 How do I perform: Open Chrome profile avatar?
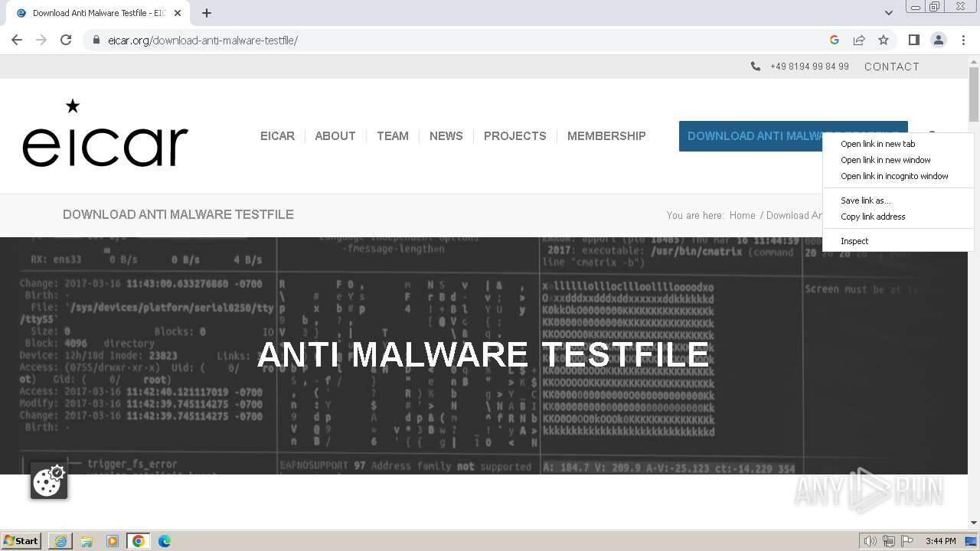(x=939, y=40)
